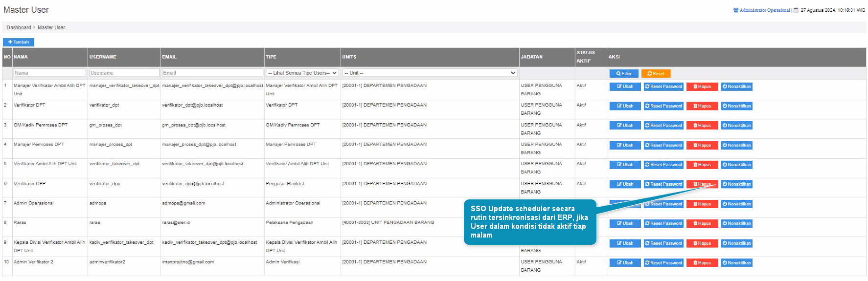The image size is (868, 281).
Task: Click Ubah for gm_proses_dpt
Action: tap(625, 126)
